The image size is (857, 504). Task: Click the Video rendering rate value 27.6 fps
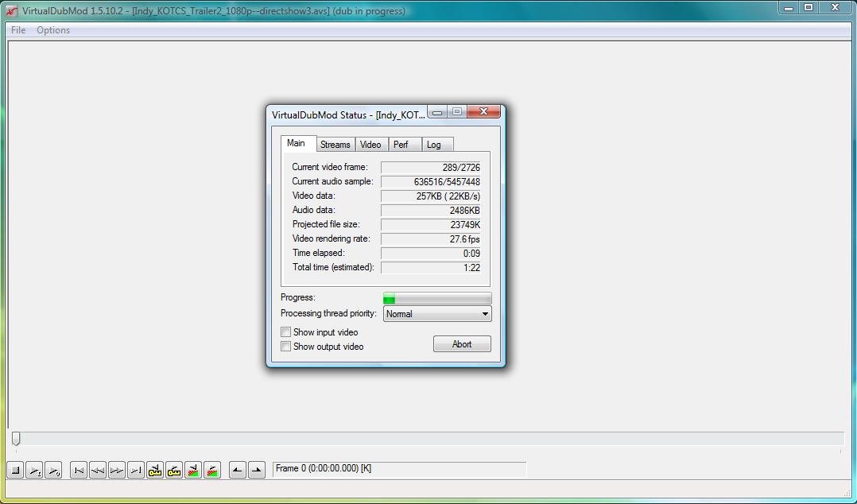[x=431, y=238]
